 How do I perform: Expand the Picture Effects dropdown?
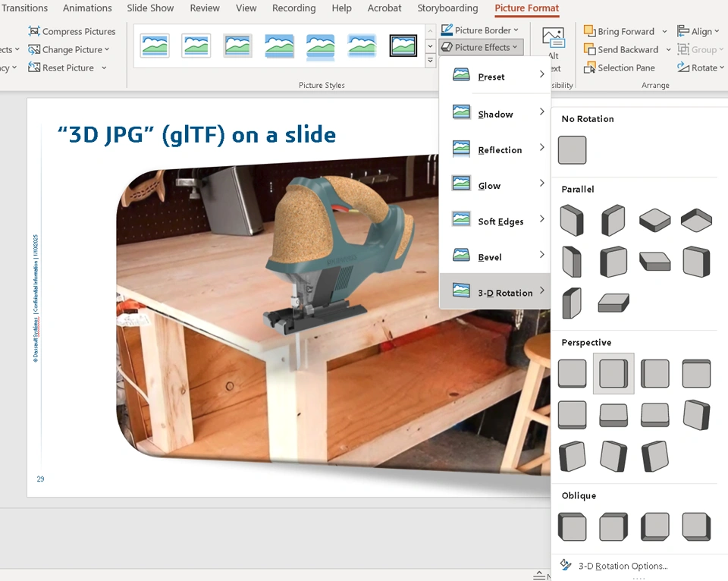point(481,47)
